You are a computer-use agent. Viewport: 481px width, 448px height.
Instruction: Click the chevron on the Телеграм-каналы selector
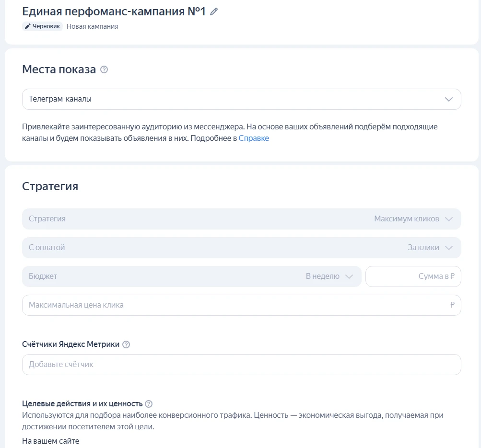click(449, 99)
